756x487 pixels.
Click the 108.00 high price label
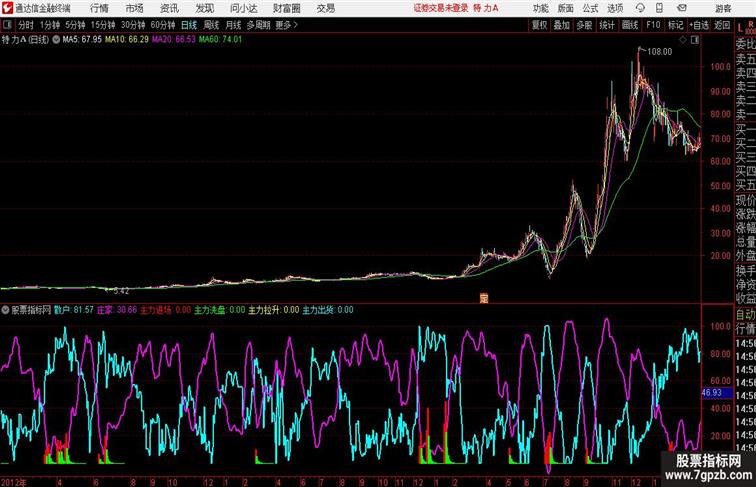659,52
